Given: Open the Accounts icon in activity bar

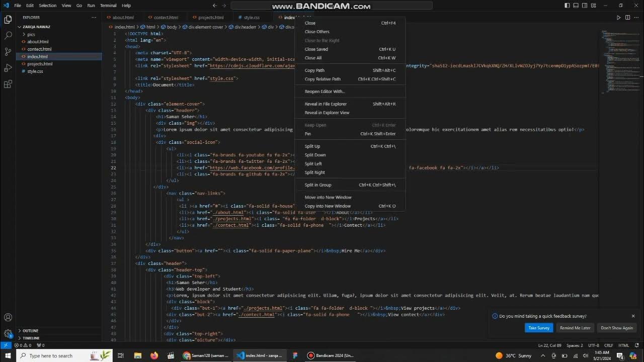Looking at the screenshot, I should tap(8, 317).
